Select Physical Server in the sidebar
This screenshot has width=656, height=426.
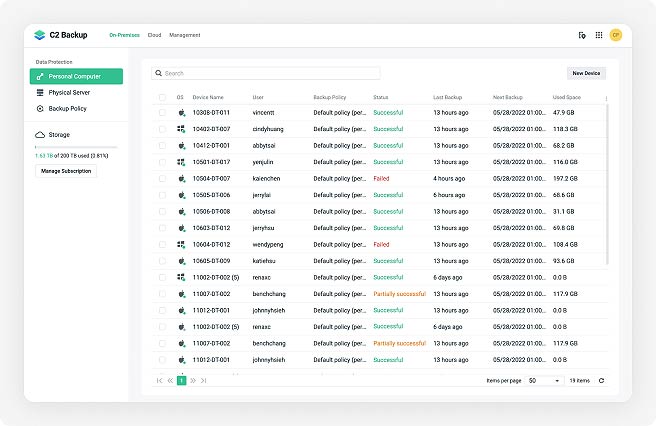[69, 92]
